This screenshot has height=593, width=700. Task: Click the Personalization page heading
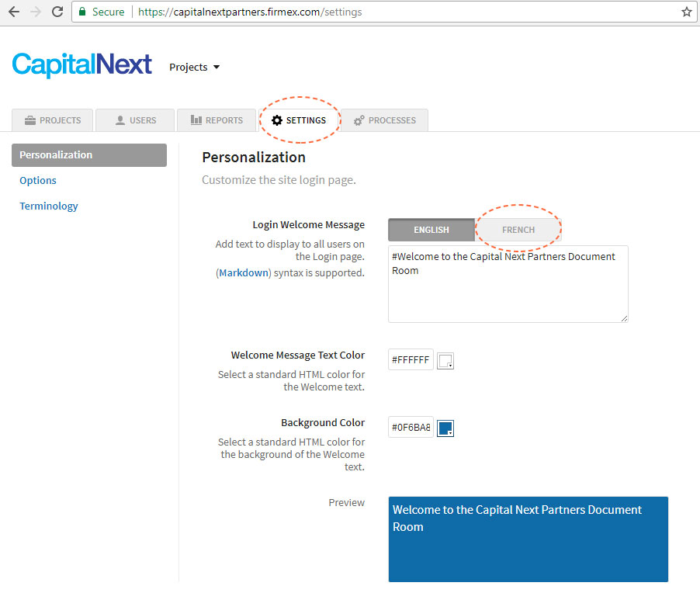pyautogui.click(x=254, y=158)
